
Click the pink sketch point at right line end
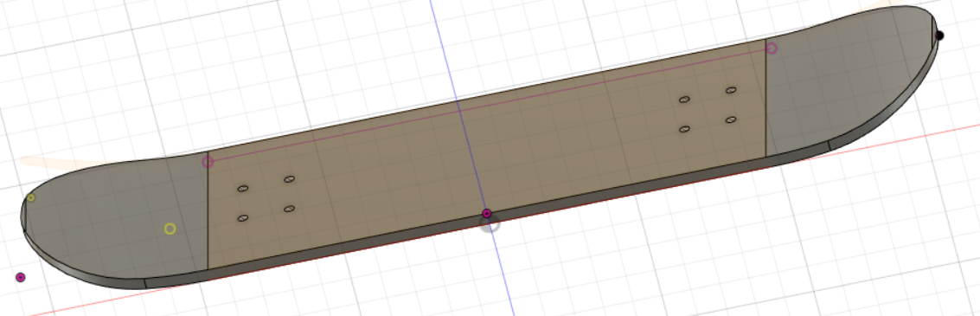tap(772, 48)
